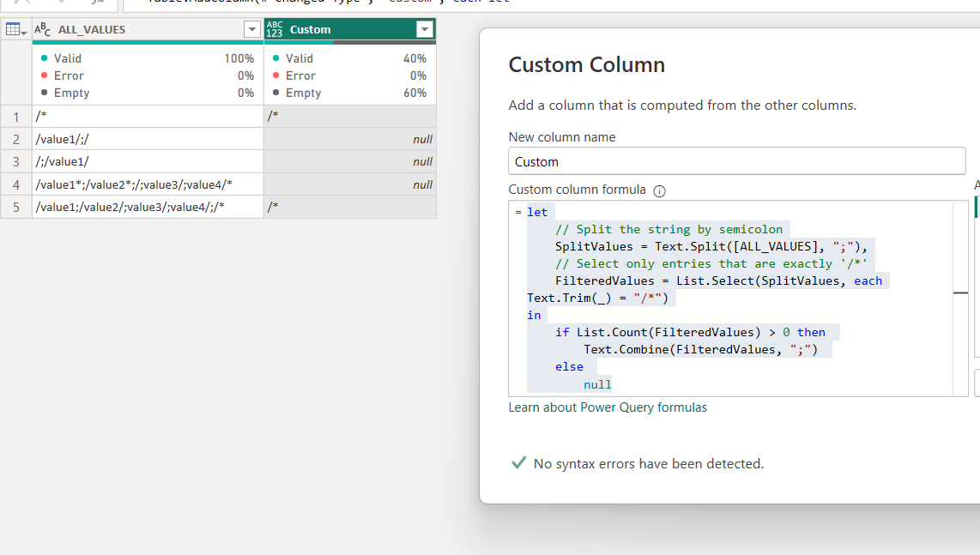Open the table menu icon in grid corner
Viewport: 980px width, 555px height.
click(x=15, y=29)
